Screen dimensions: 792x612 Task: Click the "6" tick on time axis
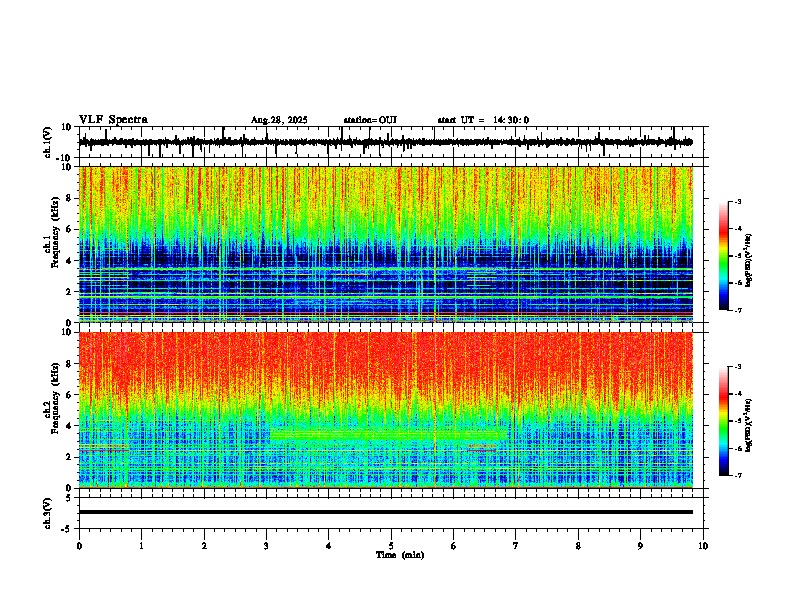click(x=454, y=546)
